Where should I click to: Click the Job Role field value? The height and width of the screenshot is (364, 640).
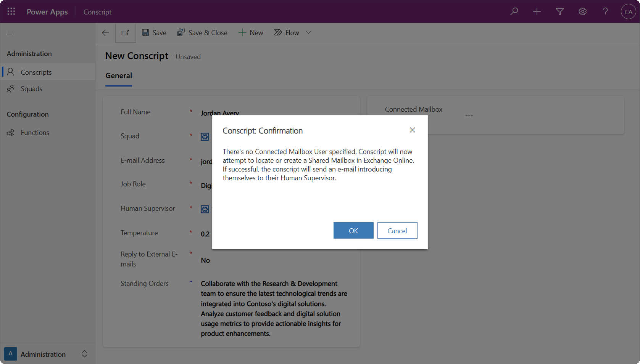pyautogui.click(x=206, y=186)
